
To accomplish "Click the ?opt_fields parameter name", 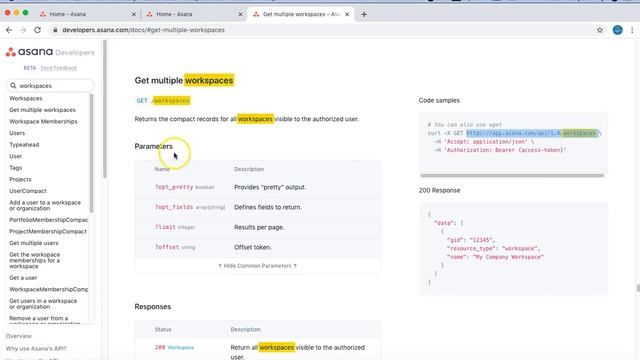I will pos(174,207).
